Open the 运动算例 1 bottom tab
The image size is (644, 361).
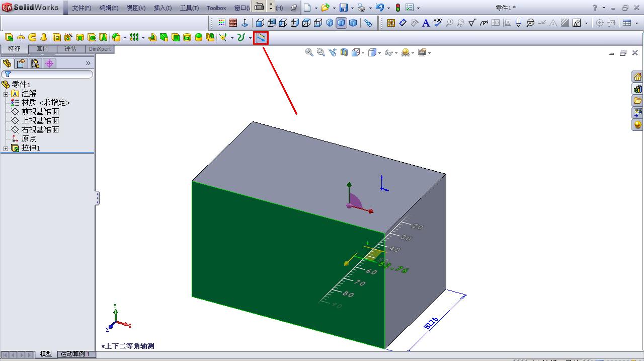point(75,354)
